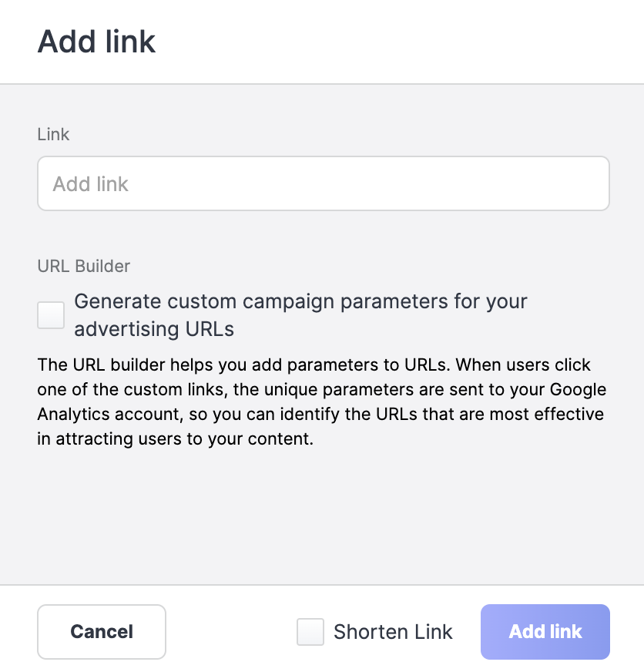This screenshot has width=644, height=672.
Task: Click the 'Add link' placeholder text
Action: 90,184
